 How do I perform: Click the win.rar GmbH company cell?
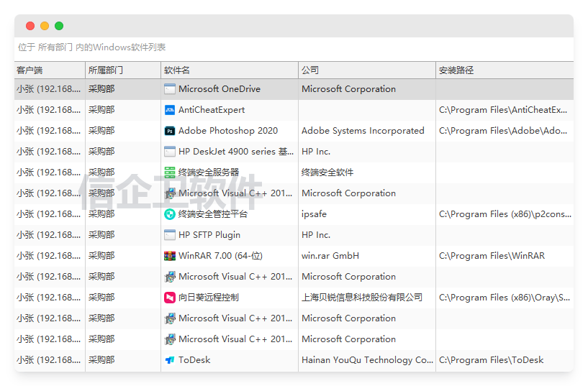click(330, 256)
